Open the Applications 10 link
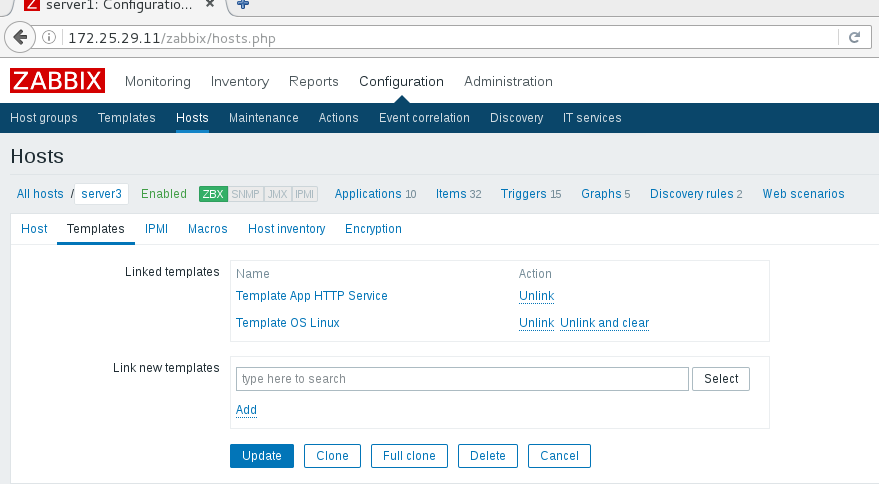This screenshot has width=879, height=484. tap(375, 194)
